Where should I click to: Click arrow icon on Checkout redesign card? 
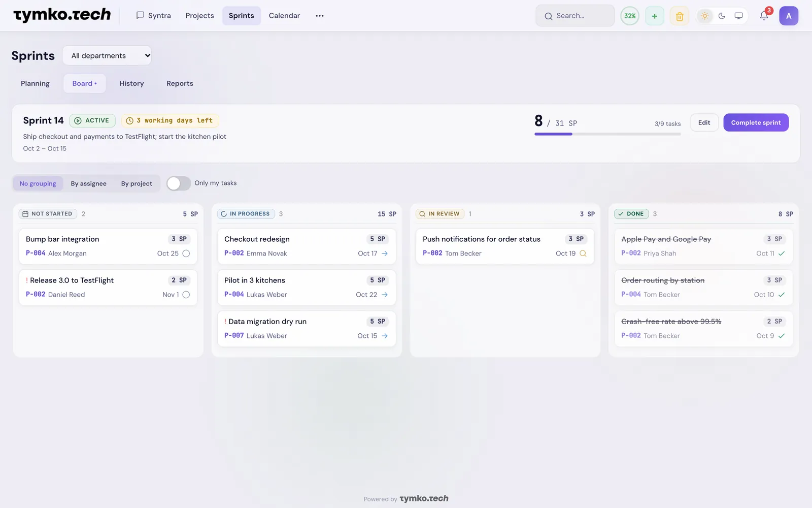[x=385, y=253]
